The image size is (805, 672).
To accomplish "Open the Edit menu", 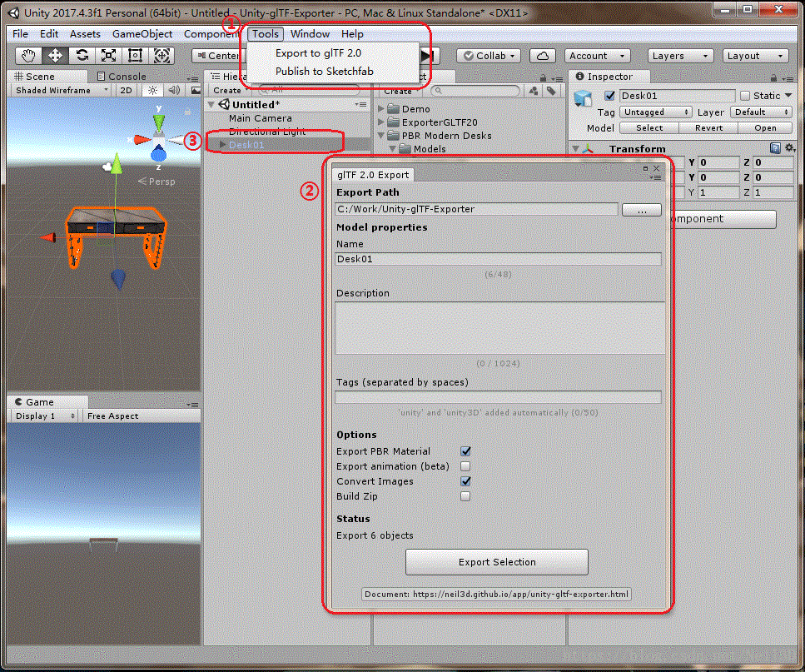I will click(x=49, y=34).
